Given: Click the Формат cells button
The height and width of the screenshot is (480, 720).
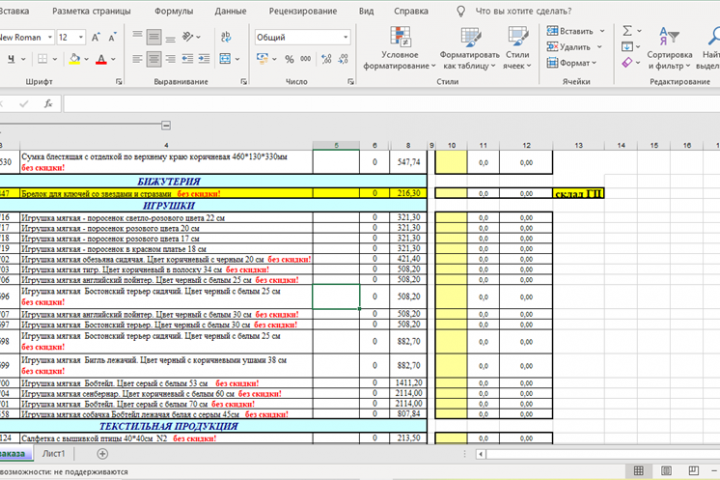Looking at the screenshot, I should pos(571,62).
